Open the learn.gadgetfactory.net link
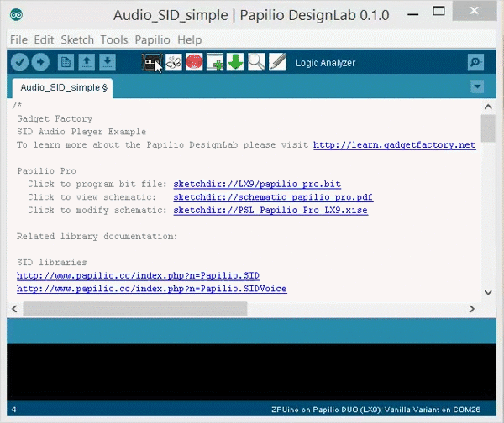 (x=395, y=145)
